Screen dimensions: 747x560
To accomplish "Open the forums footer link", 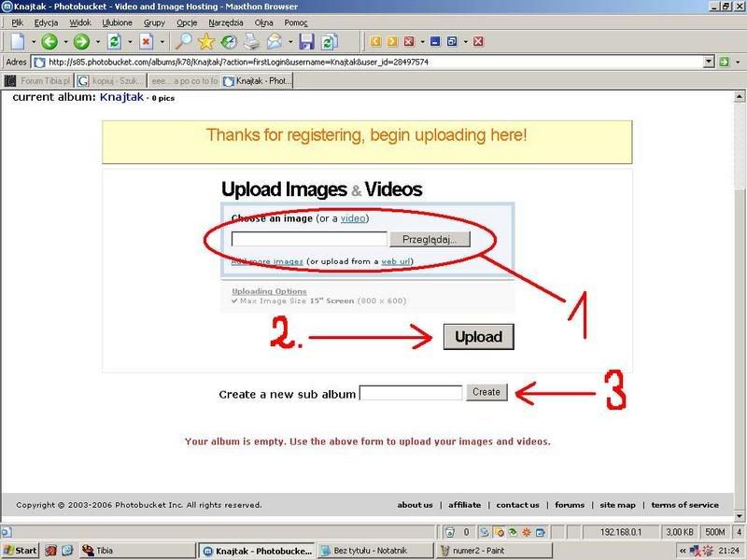I will (x=570, y=505).
